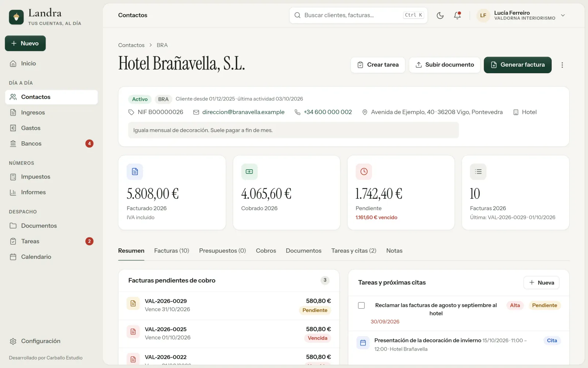Navigate to Impuestos in sidebar
The width and height of the screenshot is (588, 368).
tap(51, 177)
